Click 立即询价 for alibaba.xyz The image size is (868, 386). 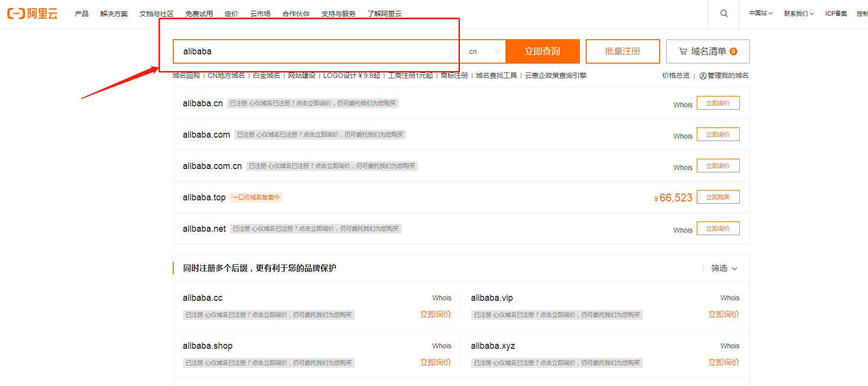click(724, 362)
